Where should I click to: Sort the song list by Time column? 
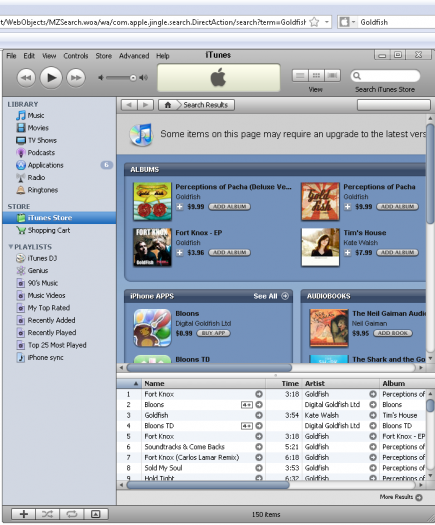pos(284,383)
